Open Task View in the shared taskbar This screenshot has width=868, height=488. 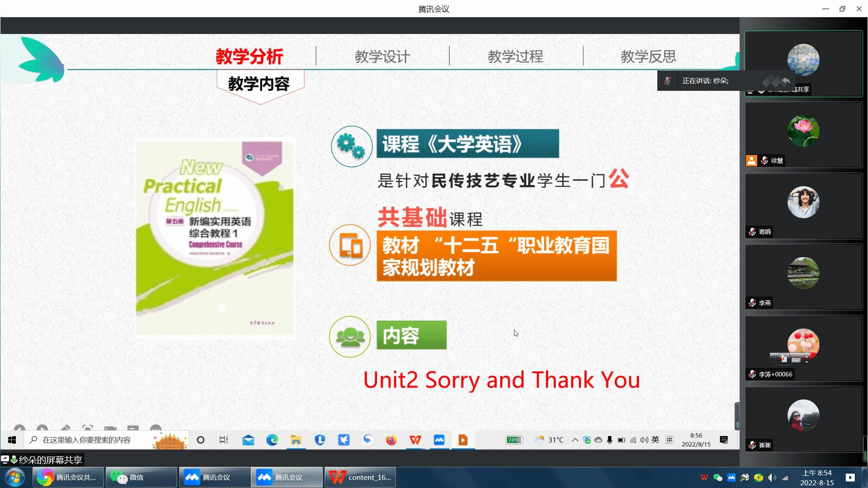point(224,440)
